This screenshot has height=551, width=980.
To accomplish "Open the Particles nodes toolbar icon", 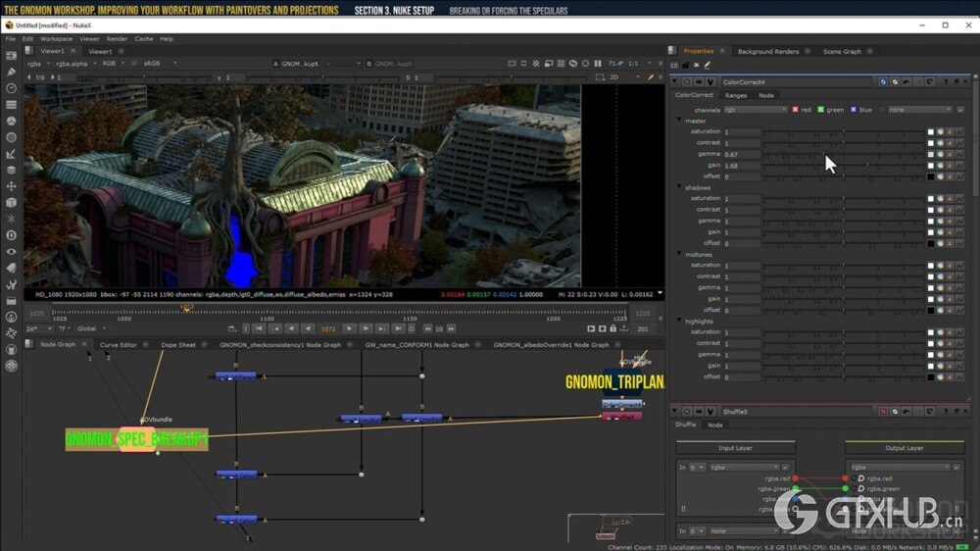I will 11,219.
